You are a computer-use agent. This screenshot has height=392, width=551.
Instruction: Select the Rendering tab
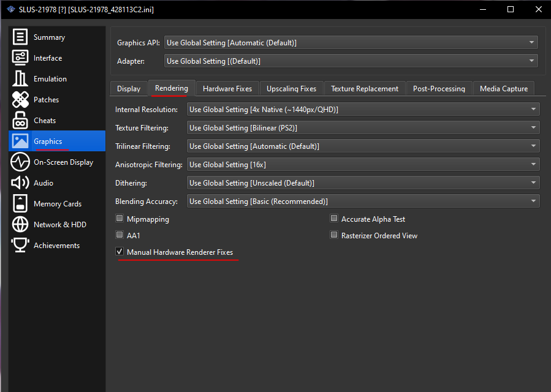(172, 88)
